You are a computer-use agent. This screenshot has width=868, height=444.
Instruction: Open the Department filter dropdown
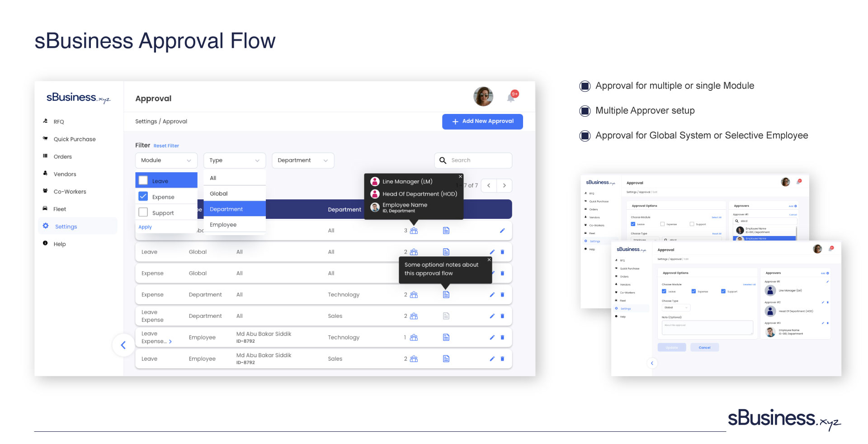pos(302,161)
